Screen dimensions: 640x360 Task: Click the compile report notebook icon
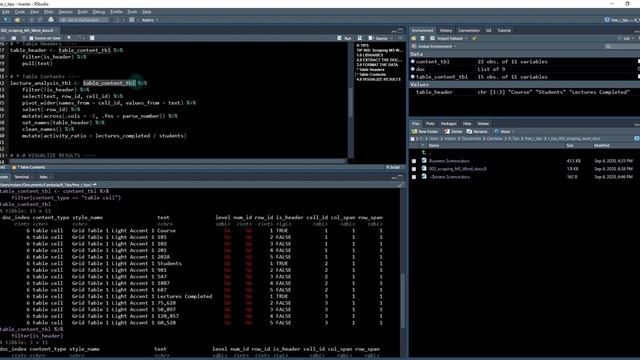point(92,38)
